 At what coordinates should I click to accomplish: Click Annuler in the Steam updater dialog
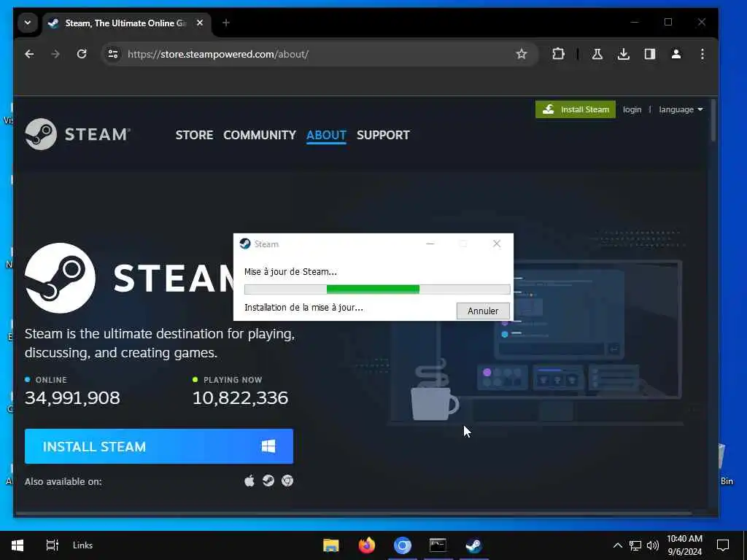pyautogui.click(x=483, y=311)
